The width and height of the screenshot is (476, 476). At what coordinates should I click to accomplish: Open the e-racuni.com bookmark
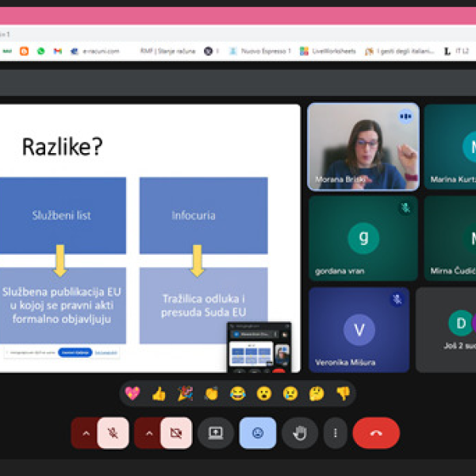pos(95,51)
